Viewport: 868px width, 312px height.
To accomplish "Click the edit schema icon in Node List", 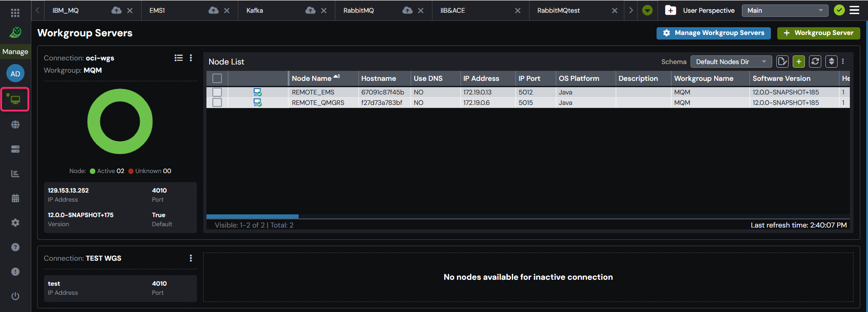I will [x=783, y=61].
